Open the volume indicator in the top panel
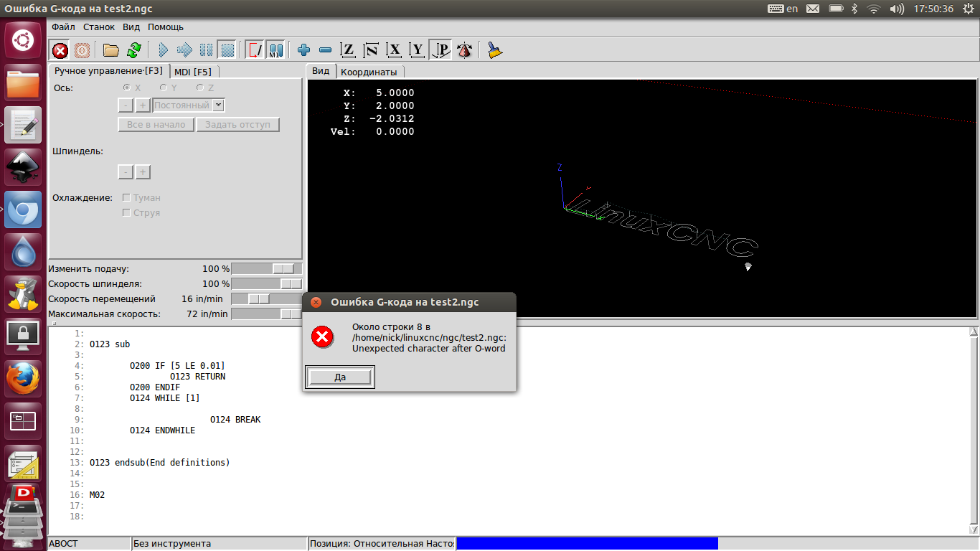Screen dimensions: 980x551 897,9
